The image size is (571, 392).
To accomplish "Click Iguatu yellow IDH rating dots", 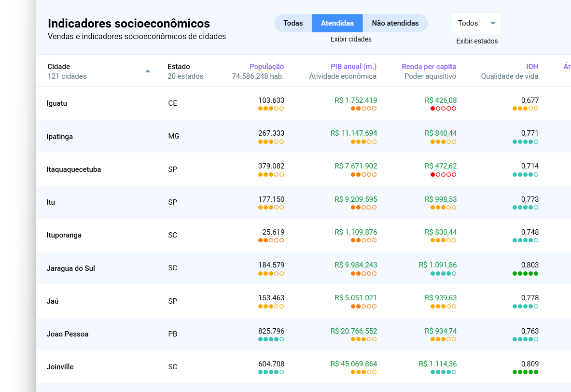I will tap(525, 109).
